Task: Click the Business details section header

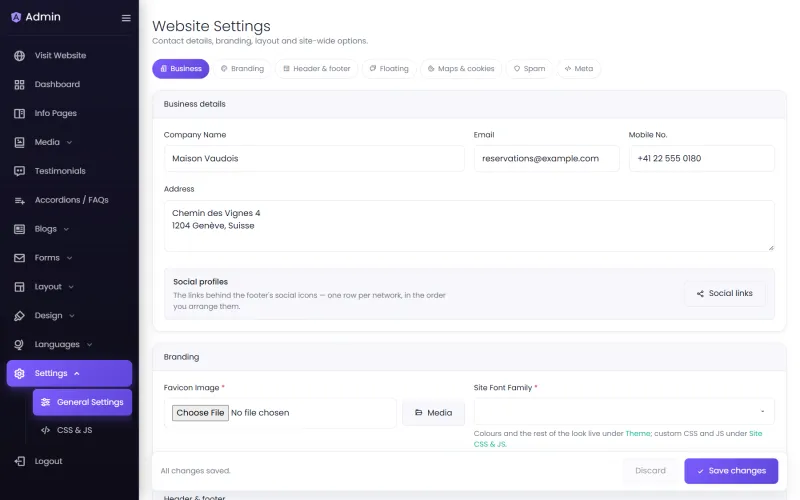Action: [x=469, y=104]
